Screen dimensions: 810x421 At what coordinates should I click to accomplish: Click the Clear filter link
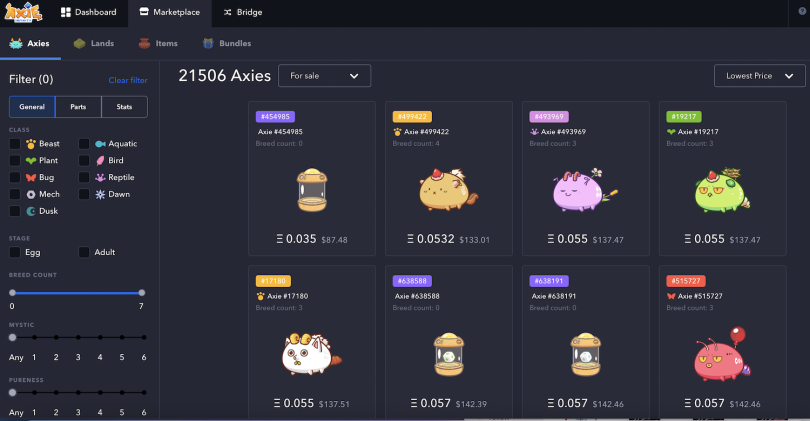(x=128, y=80)
